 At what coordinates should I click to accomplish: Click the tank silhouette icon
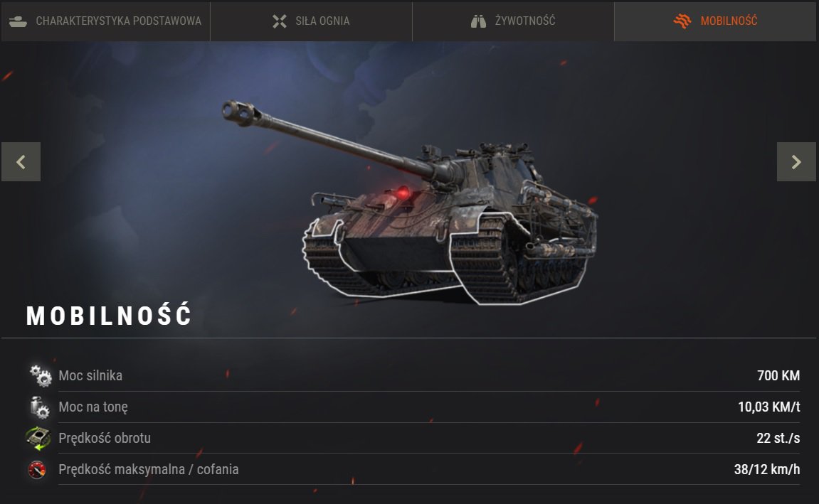point(19,21)
